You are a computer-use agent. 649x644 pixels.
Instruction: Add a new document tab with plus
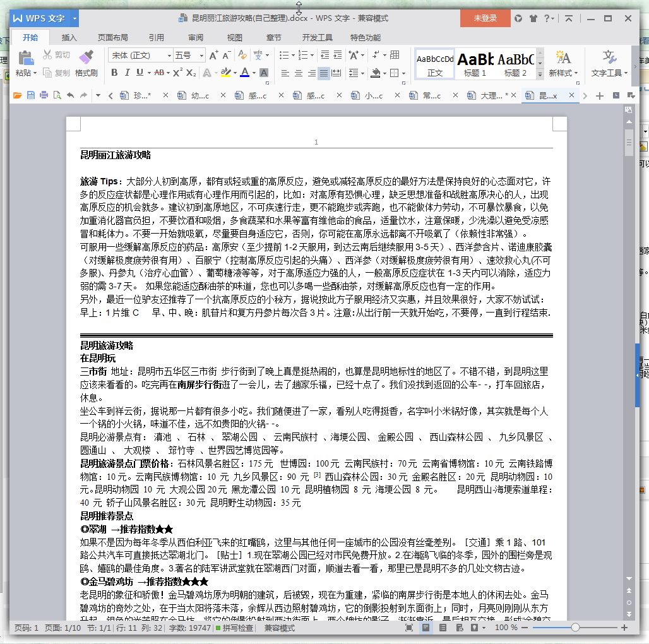tap(599, 96)
